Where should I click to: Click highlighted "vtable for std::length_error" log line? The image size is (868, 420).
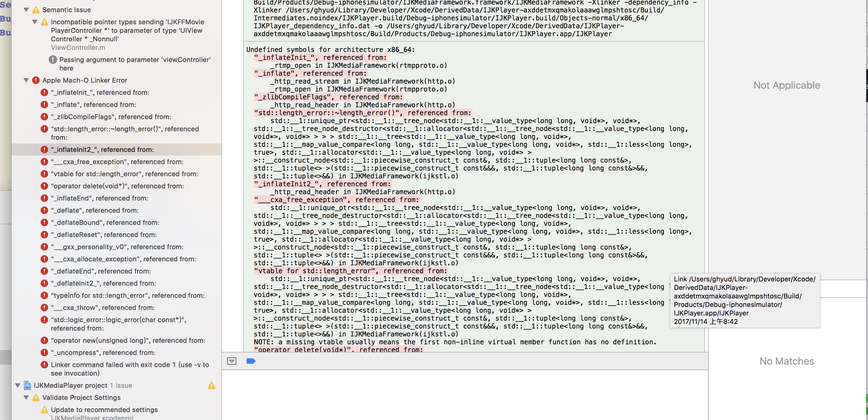tap(350, 271)
